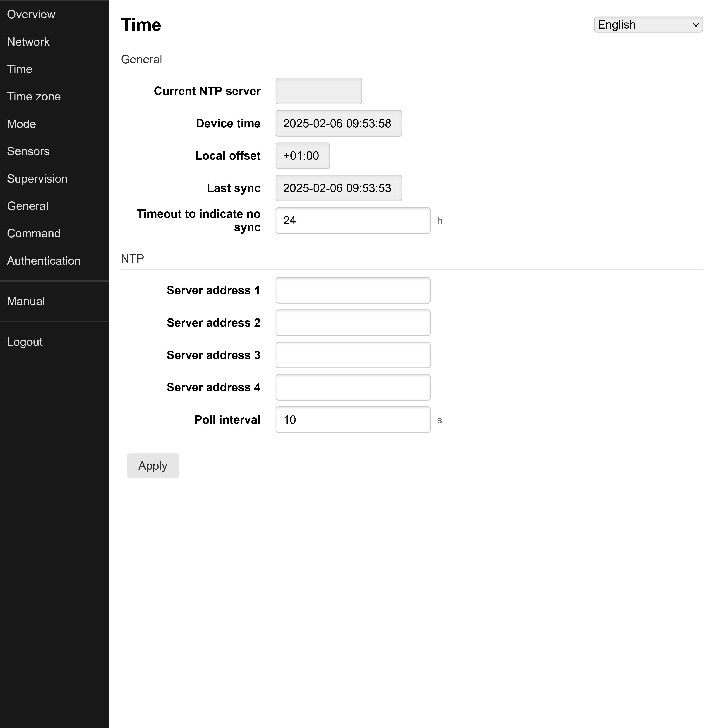728x728 pixels.
Task: Click the Server address 1 field
Action: 352,290
